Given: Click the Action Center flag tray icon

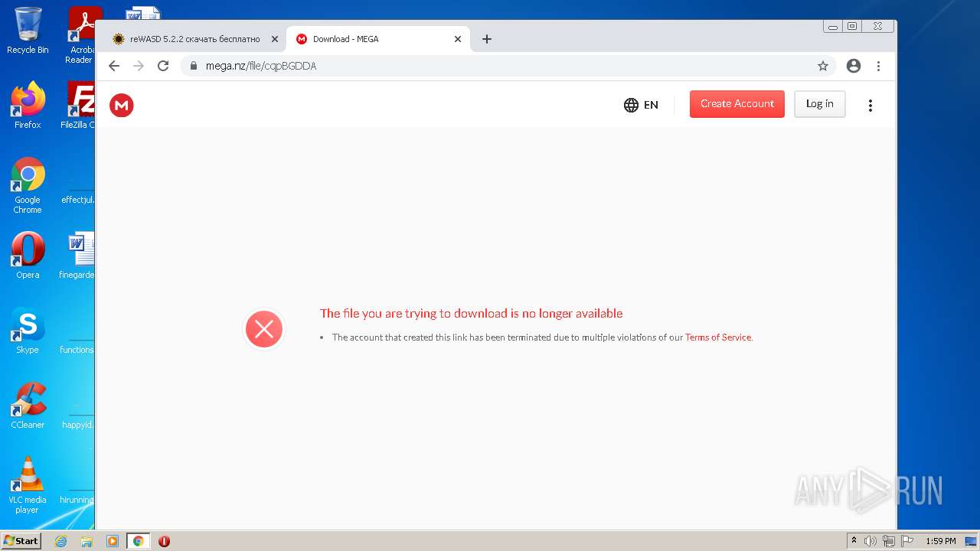Looking at the screenshot, I should pyautogui.click(x=907, y=541).
